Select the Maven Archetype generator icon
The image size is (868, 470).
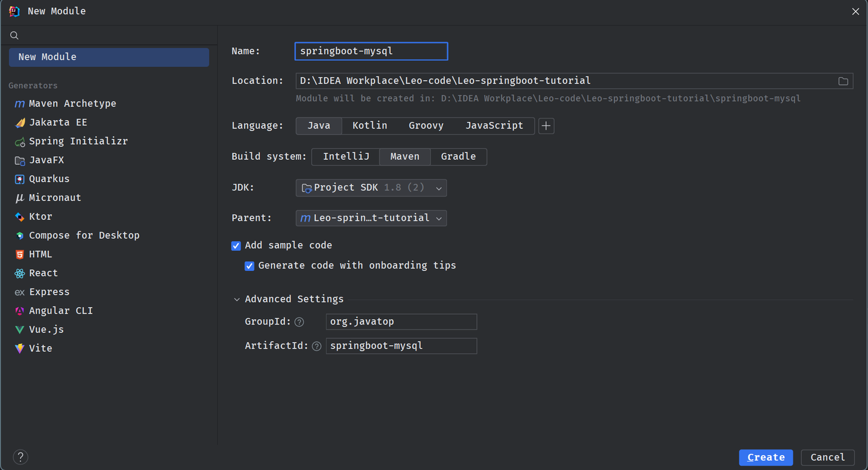(x=19, y=104)
